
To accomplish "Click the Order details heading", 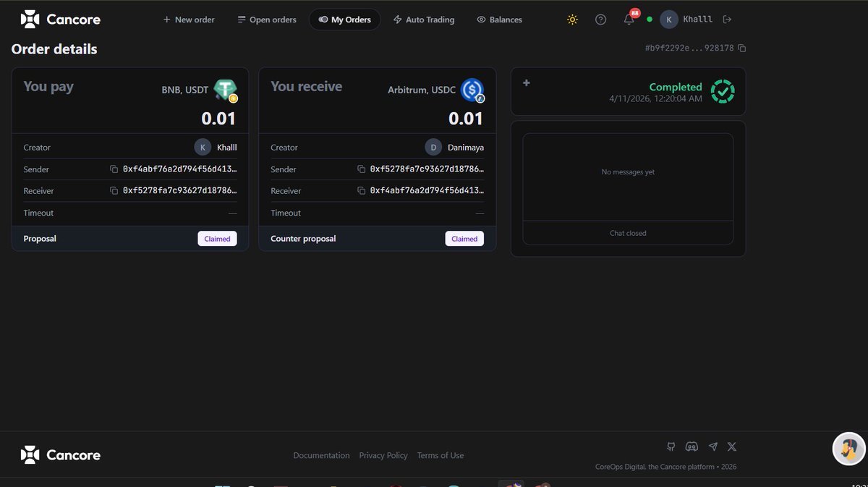I will [54, 49].
